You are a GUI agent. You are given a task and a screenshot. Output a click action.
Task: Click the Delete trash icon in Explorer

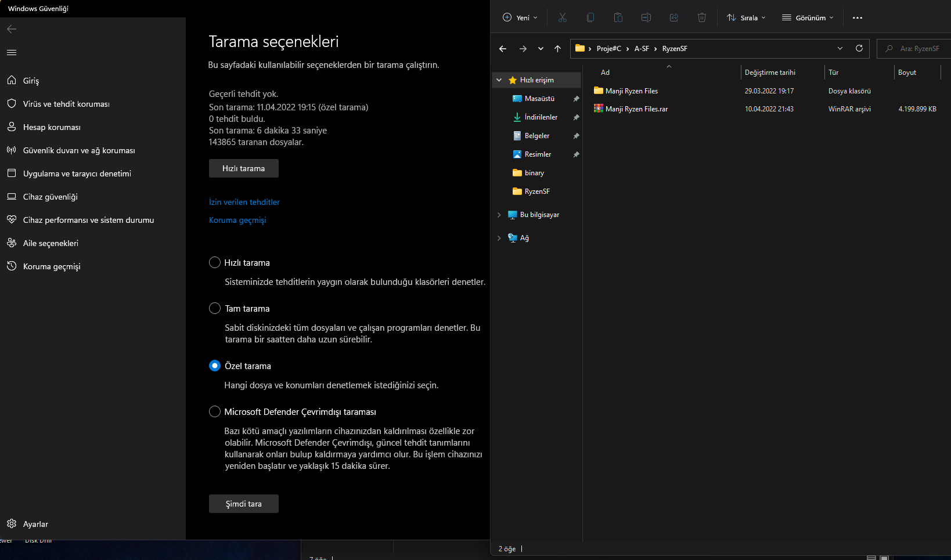(x=702, y=17)
